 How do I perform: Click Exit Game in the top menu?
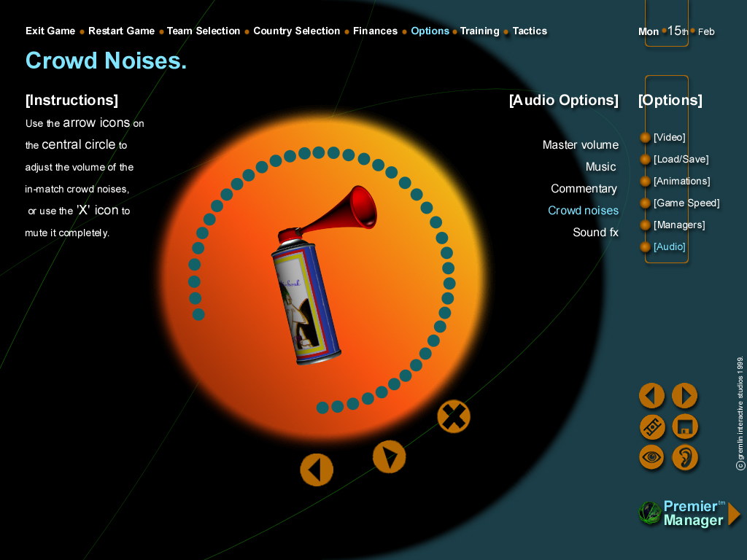[x=50, y=31]
